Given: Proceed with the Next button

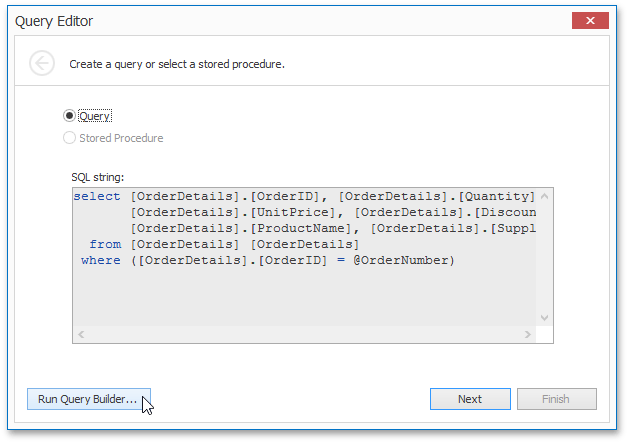Looking at the screenshot, I should [470, 399].
